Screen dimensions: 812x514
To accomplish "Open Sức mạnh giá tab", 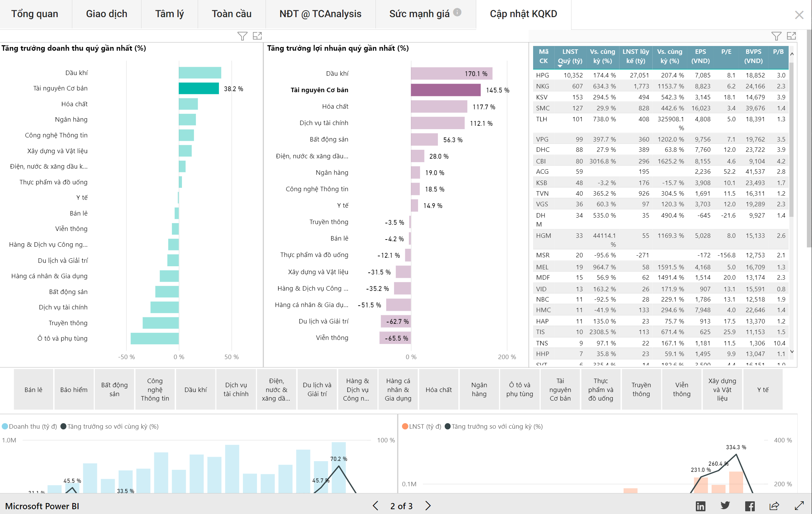I will pos(425,14).
